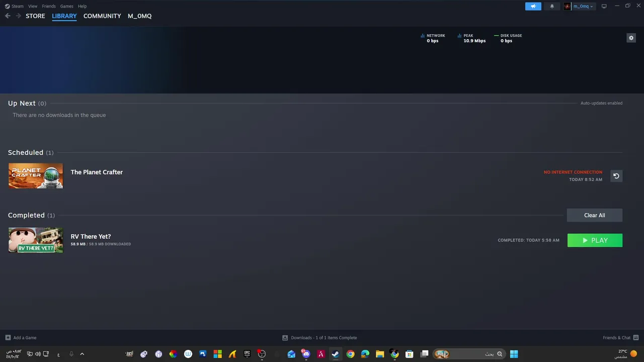
Task: Open File Explorer from the taskbar
Action: (x=380, y=354)
